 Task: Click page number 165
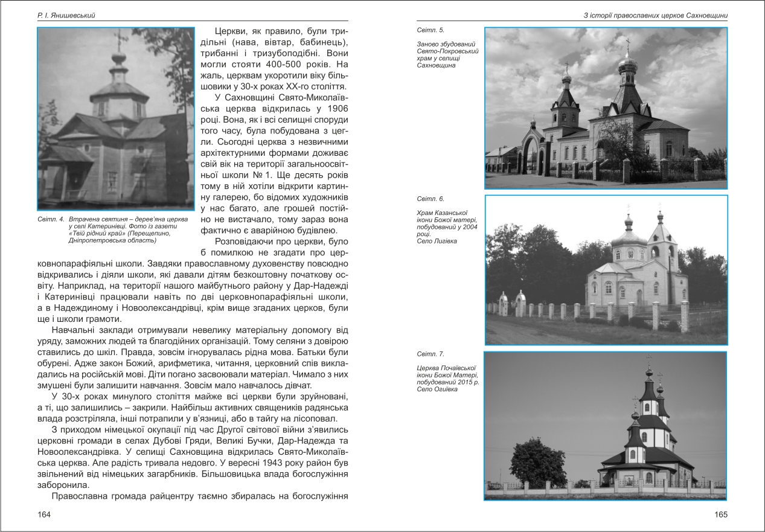point(721,514)
